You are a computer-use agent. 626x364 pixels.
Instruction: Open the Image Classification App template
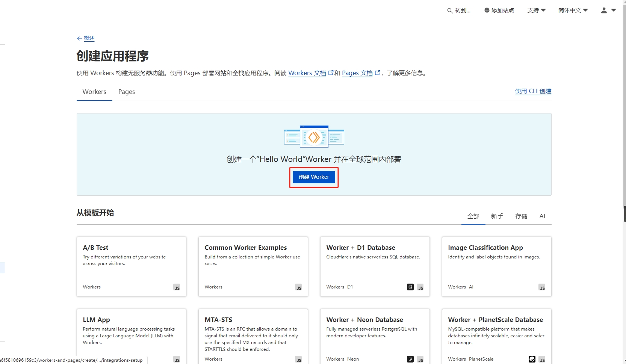pyautogui.click(x=497, y=267)
